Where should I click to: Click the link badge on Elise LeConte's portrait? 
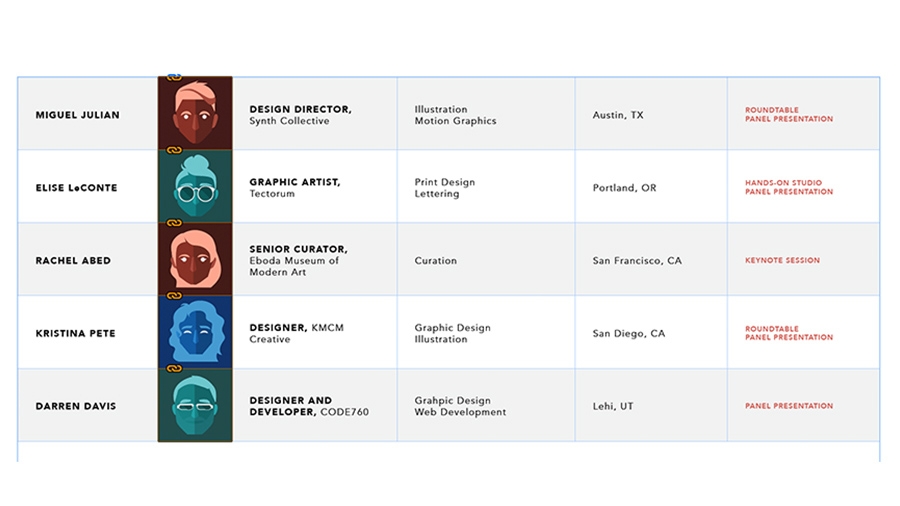pos(174,149)
